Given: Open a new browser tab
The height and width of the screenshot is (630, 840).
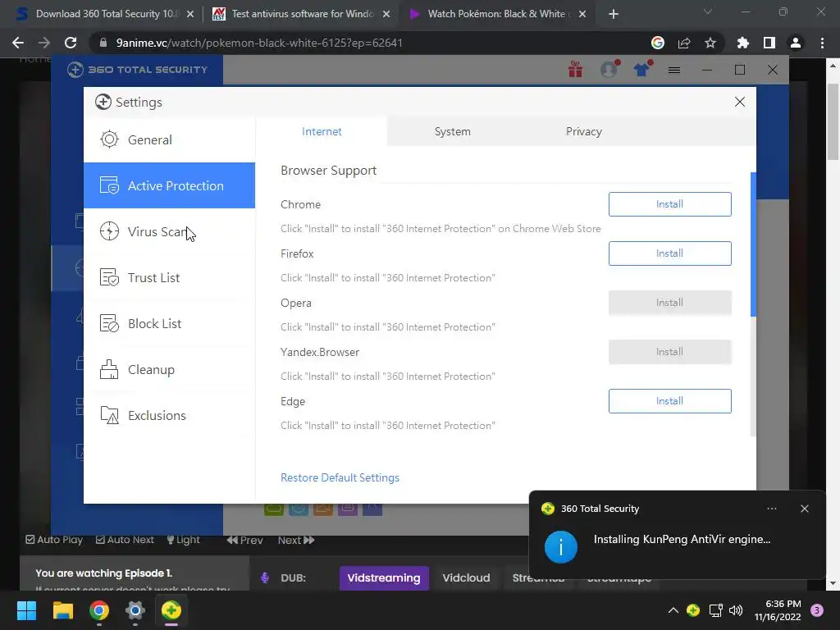Looking at the screenshot, I should pos(614,14).
